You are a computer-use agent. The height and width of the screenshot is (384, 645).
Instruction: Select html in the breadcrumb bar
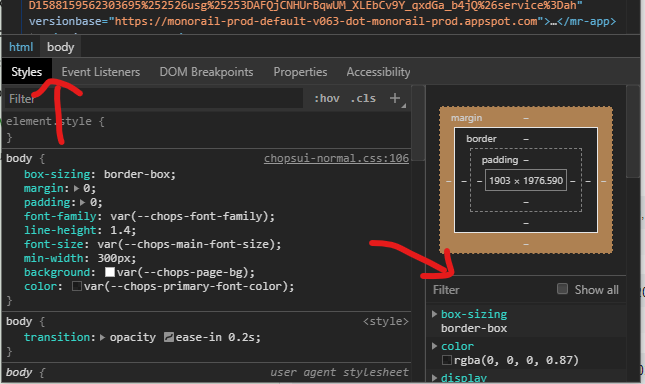(21, 47)
